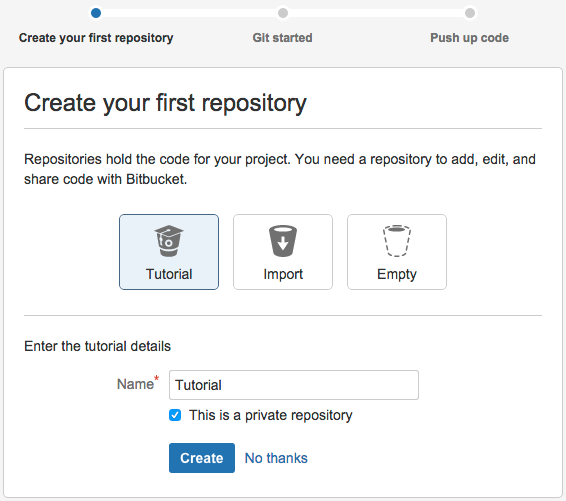Image resolution: width=566 pixels, height=501 pixels.
Task: Click the Create button
Action: pyautogui.click(x=202, y=458)
